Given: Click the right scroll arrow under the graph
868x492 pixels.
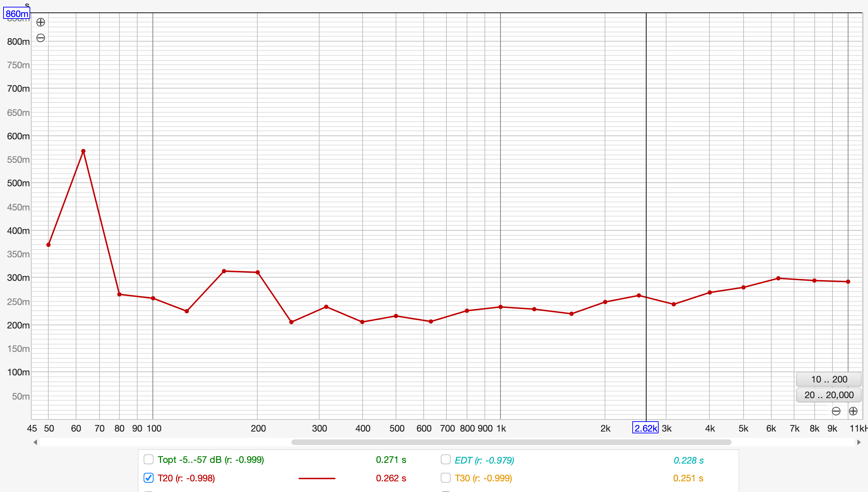Looking at the screenshot, I should 859,442.
